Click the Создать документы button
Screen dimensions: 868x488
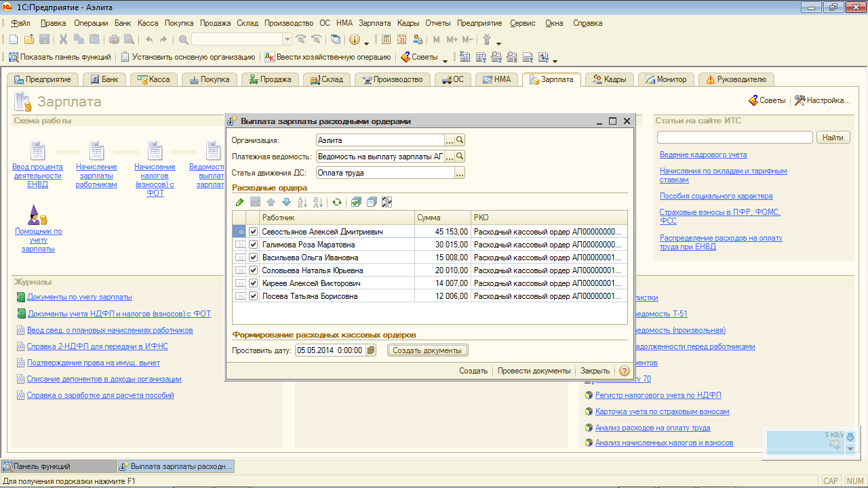(428, 350)
